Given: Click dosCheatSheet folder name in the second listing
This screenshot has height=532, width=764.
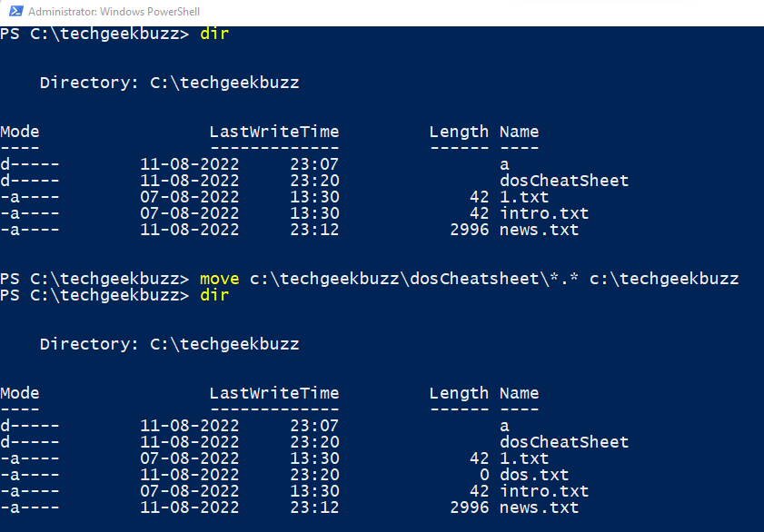Looking at the screenshot, I should tap(564, 442).
